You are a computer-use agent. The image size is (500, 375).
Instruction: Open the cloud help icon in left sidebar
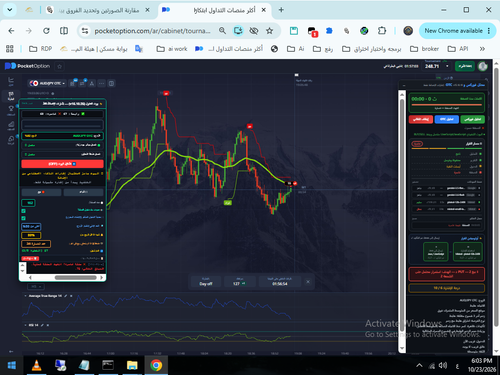pyautogui.click(x=11, y=140)
